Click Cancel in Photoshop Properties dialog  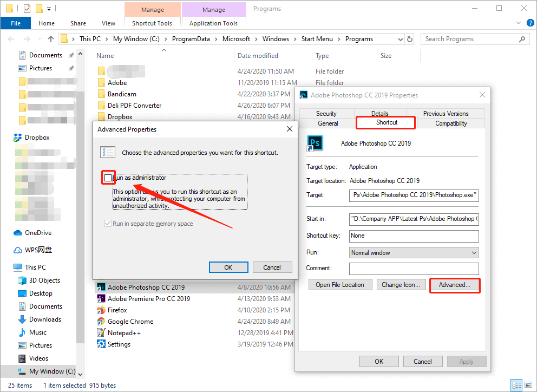point(423,362)
